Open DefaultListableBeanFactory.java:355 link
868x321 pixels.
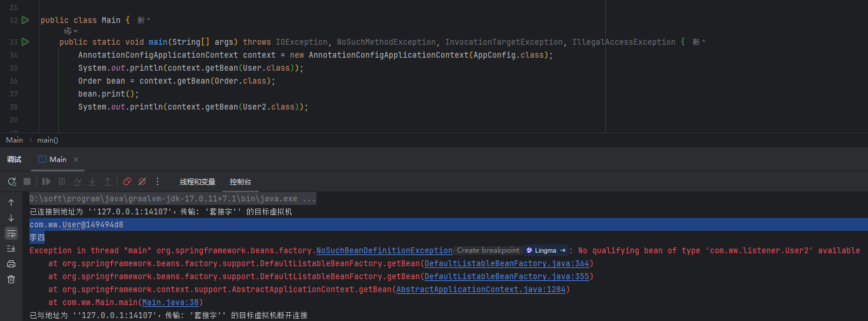coord(507,276)
